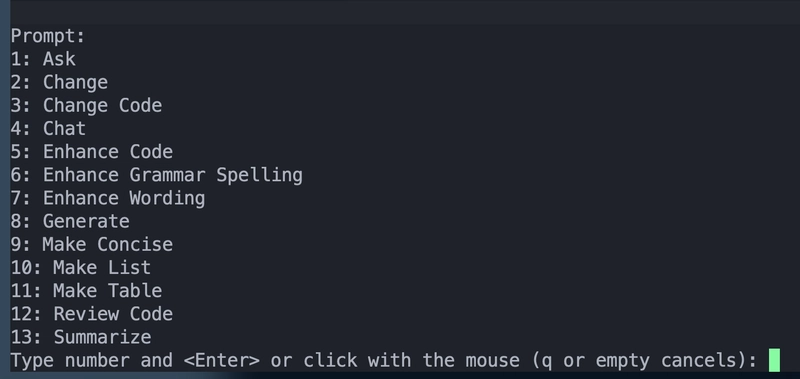Click "11: Make Table" in the list
This screenshot has height=379, width=800.
pos(86,291)
